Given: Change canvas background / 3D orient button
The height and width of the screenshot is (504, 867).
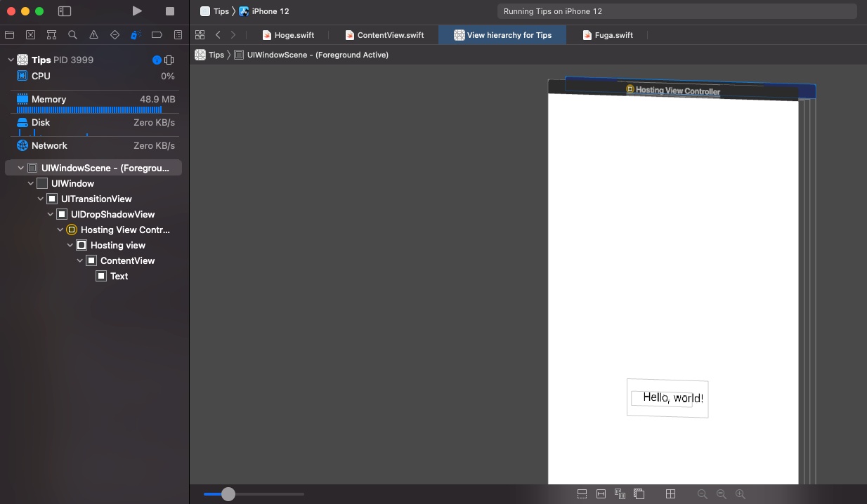Looking at the screenshot, I should tap(639, 494).
